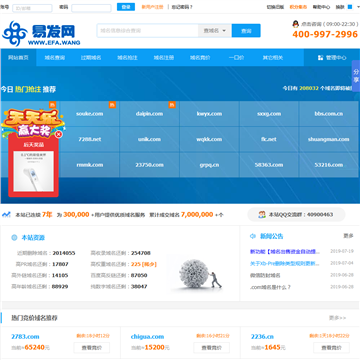Click the 23750.com domain tile
Screen dimensions: 360x360
point(149,165)
